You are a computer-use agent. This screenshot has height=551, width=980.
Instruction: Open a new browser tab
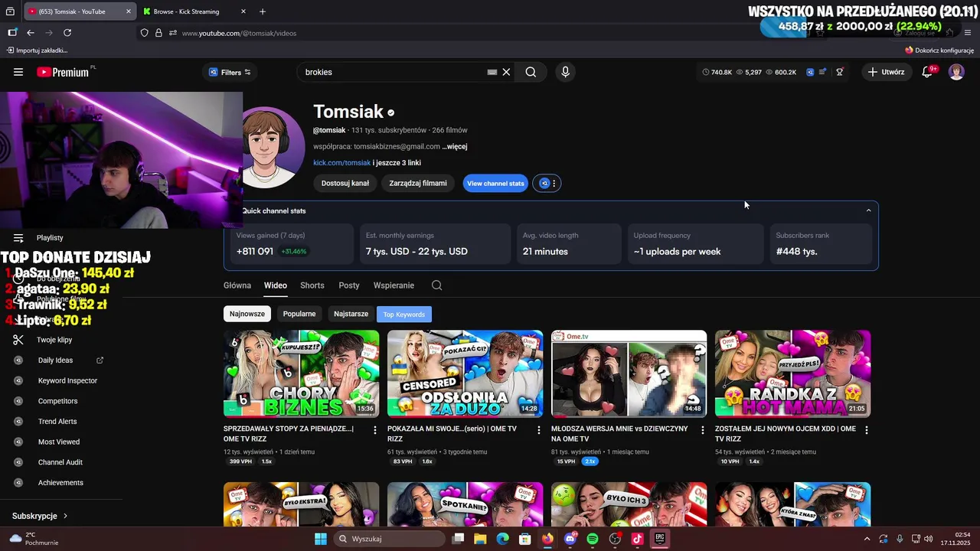tap(263, 11)
